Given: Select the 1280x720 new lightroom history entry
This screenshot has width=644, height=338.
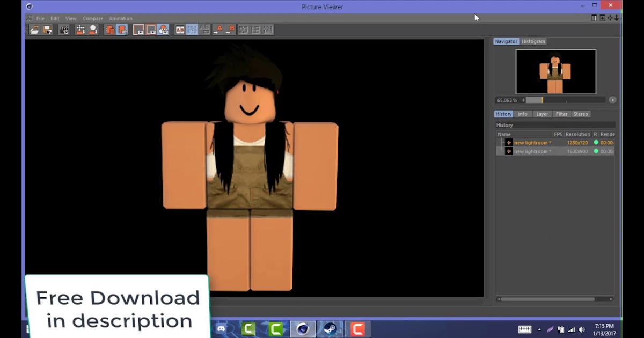Looking at the screenshot, I should coord(555,143).
